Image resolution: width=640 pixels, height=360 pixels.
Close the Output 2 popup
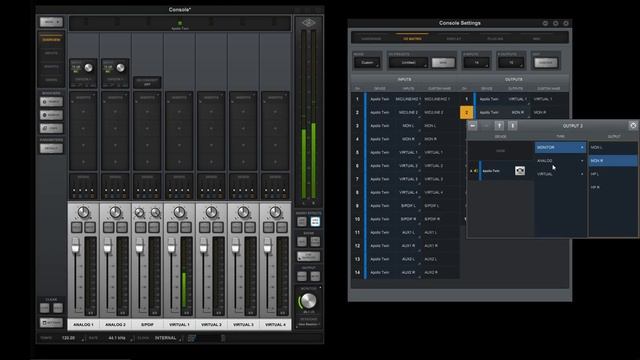click(633, 126)
